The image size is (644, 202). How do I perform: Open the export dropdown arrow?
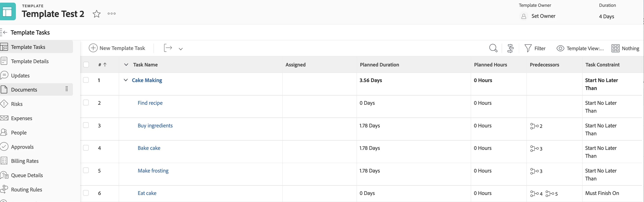181,49
